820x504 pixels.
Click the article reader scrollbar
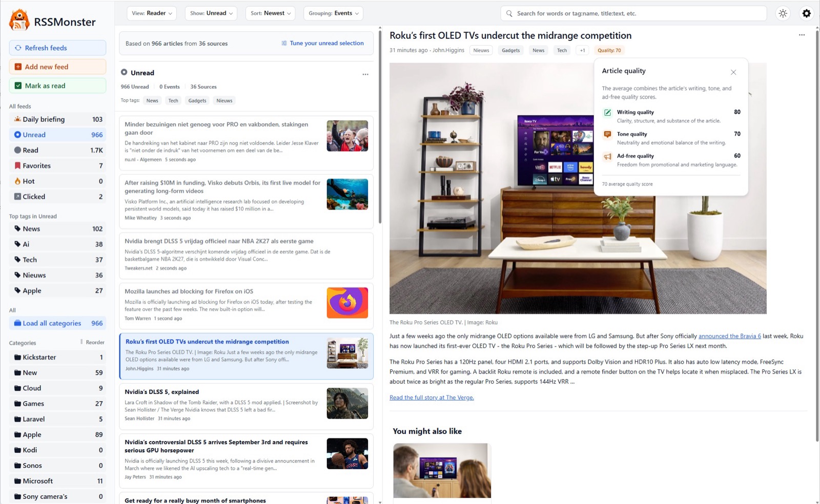point(817,236)
